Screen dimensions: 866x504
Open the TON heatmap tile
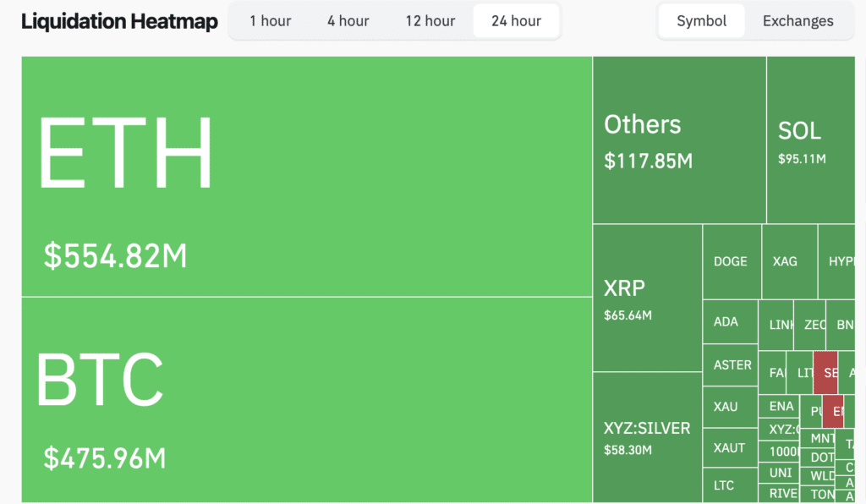[818, 494]
